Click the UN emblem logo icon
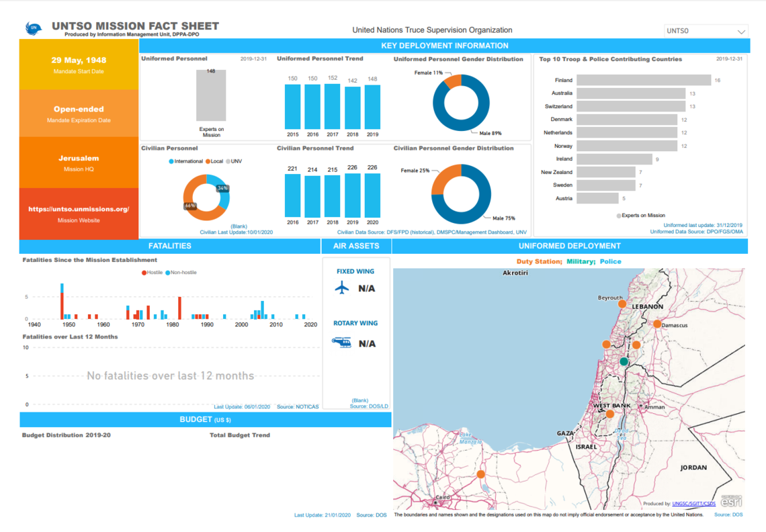The image size is (766, 532). pos(32,28)
